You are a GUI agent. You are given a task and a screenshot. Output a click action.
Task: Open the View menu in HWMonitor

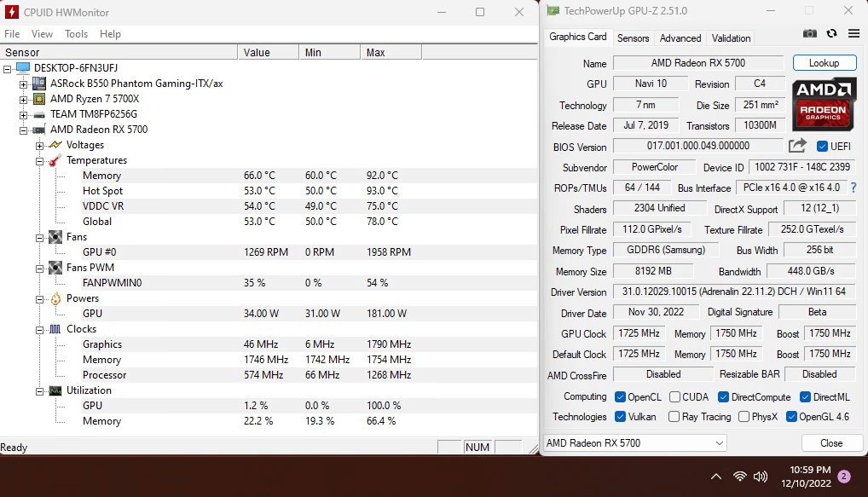tap(42, 34)
